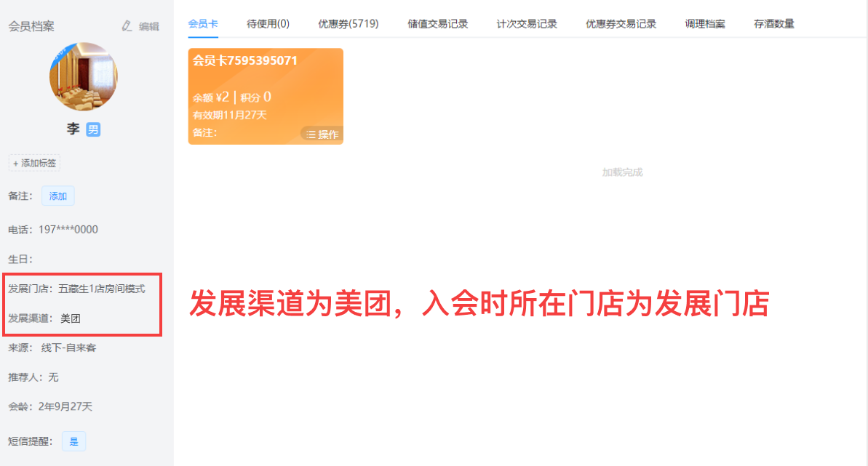Click the masked phone number 197****0000

(x=68, y=230)
